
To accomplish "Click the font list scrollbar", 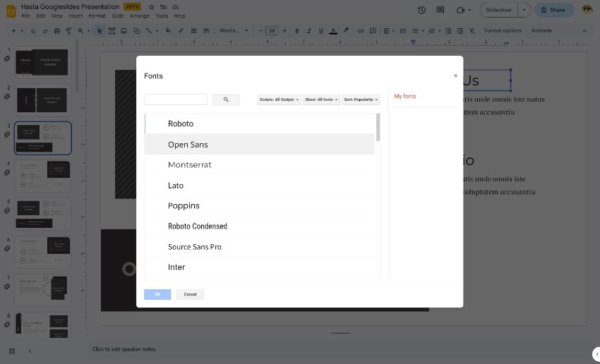I will (378, 128).
